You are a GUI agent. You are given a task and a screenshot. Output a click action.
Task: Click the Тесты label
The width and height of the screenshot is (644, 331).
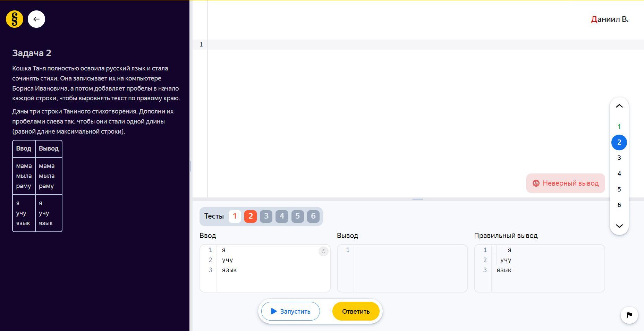(x=214, y=216)
